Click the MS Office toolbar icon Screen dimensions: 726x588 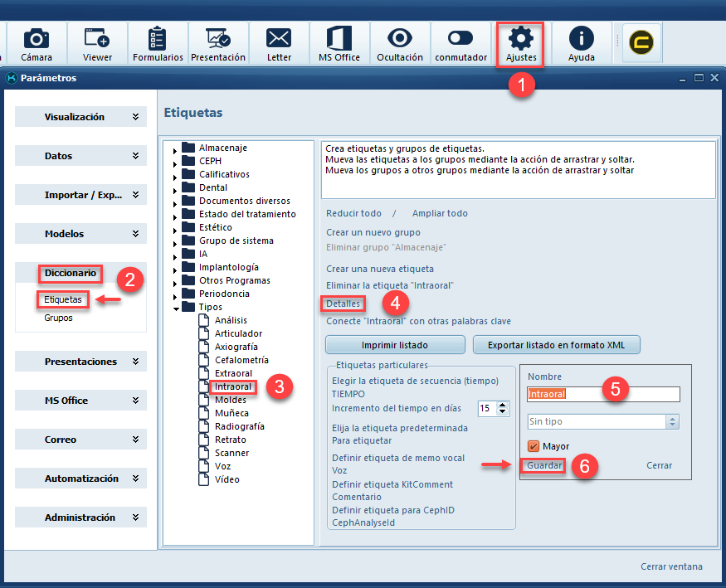coord(339,44)
